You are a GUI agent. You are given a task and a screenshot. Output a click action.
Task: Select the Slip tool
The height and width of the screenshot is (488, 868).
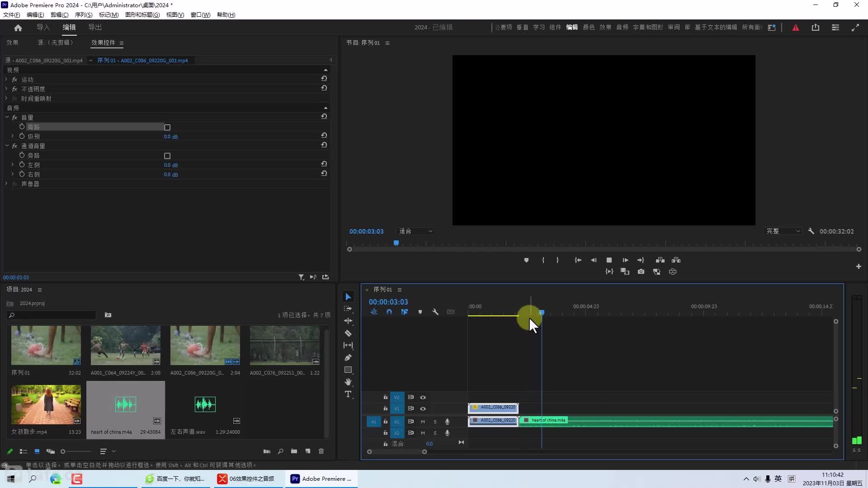point(348,345)
